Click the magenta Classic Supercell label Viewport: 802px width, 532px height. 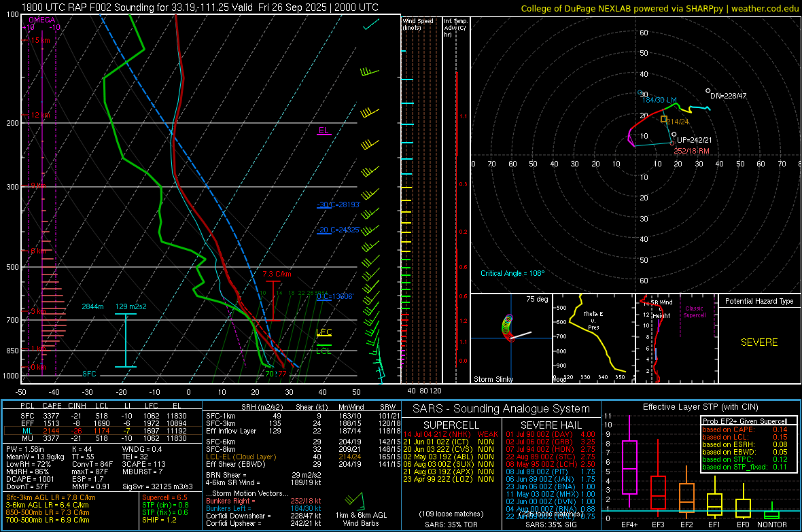[694, 312]
